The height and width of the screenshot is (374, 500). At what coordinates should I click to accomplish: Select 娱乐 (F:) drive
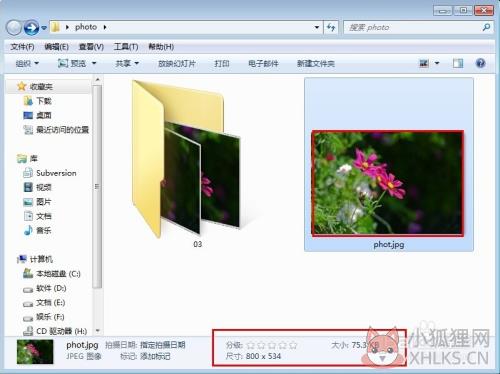pyautogui.click(x=50, y=317)
